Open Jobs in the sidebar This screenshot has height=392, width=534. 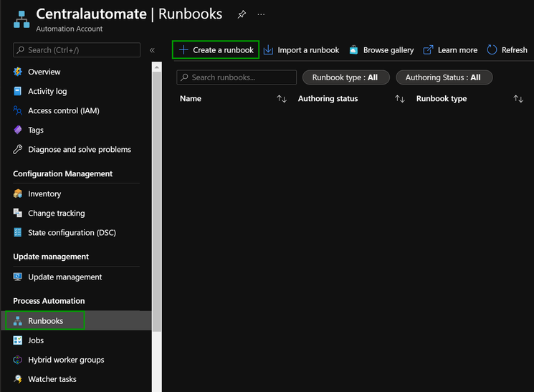click(x=36, y=340)
